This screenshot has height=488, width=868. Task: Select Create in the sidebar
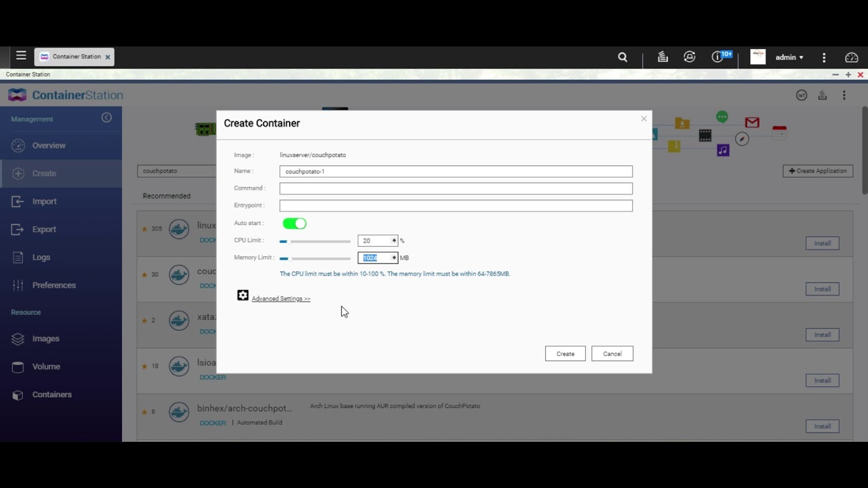pyautogui.click(x=61, y=174)
